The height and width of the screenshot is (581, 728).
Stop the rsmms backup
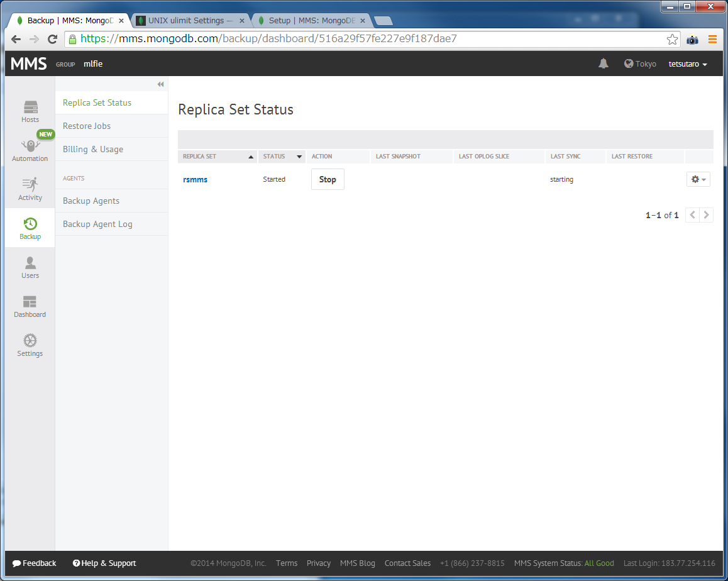click(x=327, y=179)
